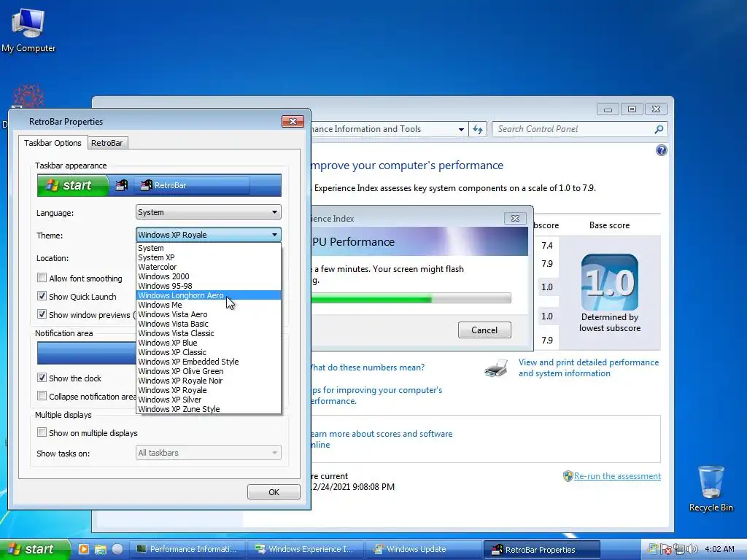Uncheck Show window previews

point(42,314)
